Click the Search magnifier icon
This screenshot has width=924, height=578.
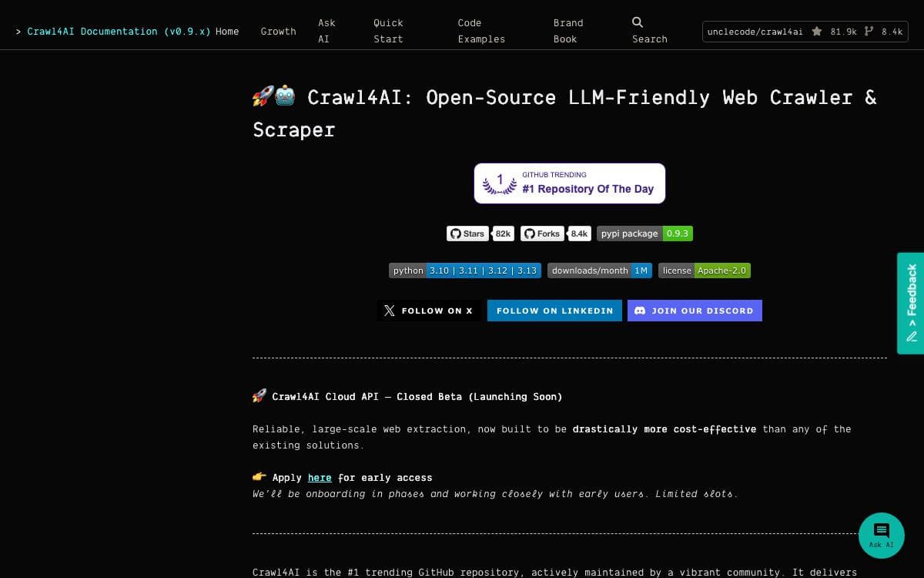point(638,22)
